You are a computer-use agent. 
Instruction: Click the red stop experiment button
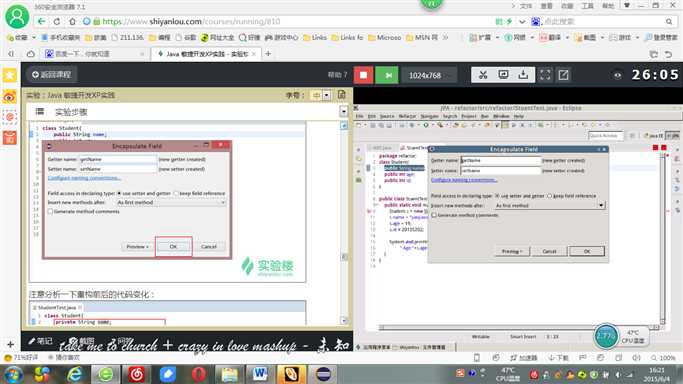pyautogui.click(x=363, y=75)
